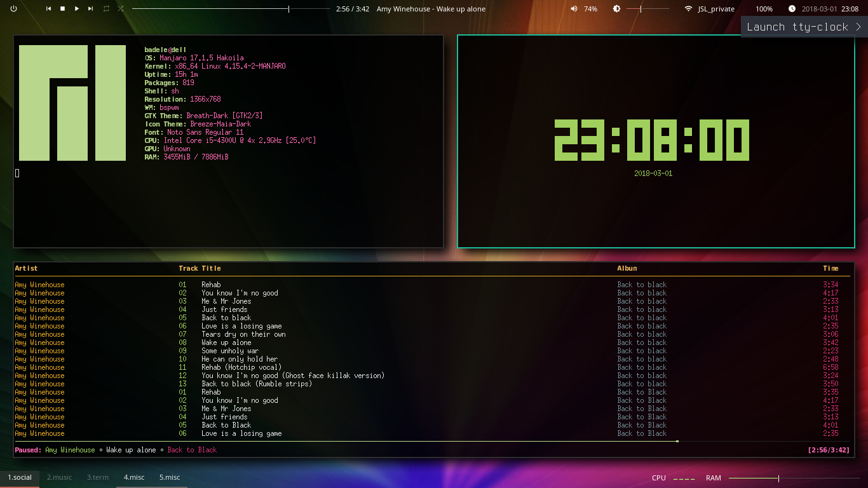
Task: Switch to workspace 3.term
Action: click(98, 477)
